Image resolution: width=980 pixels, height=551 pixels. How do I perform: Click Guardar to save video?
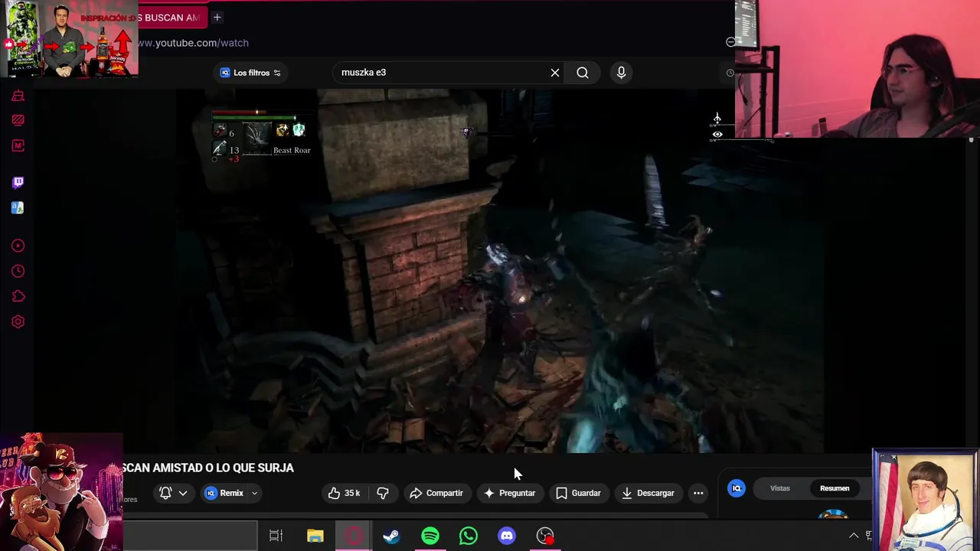(578, 493)
